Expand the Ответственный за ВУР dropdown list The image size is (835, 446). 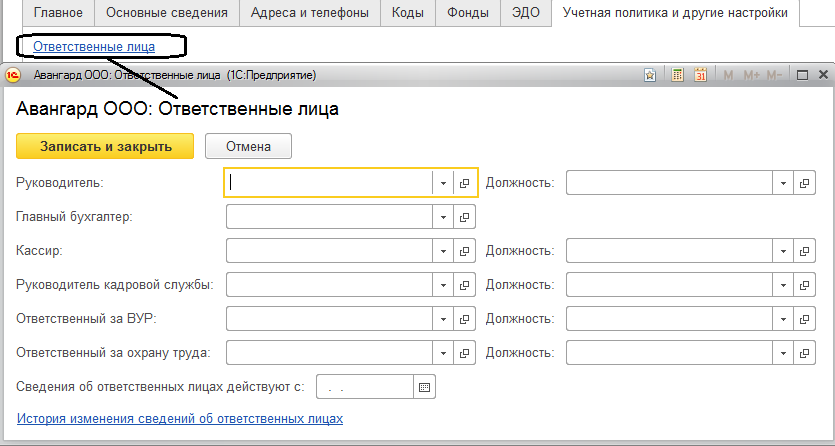tap(443, 319)
